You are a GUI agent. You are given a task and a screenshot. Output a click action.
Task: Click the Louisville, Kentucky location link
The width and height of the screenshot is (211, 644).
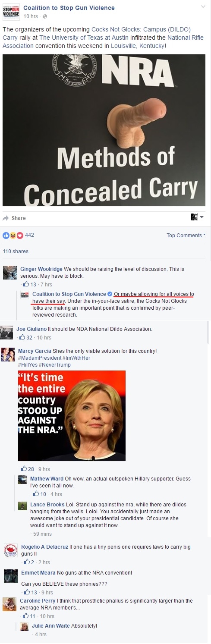tap(136, 45)
